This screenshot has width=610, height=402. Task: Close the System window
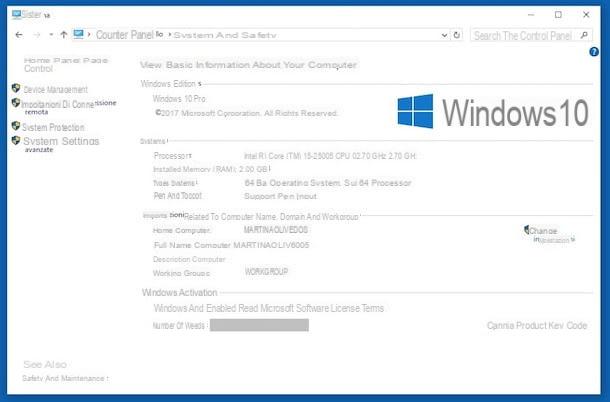point(586,15)
